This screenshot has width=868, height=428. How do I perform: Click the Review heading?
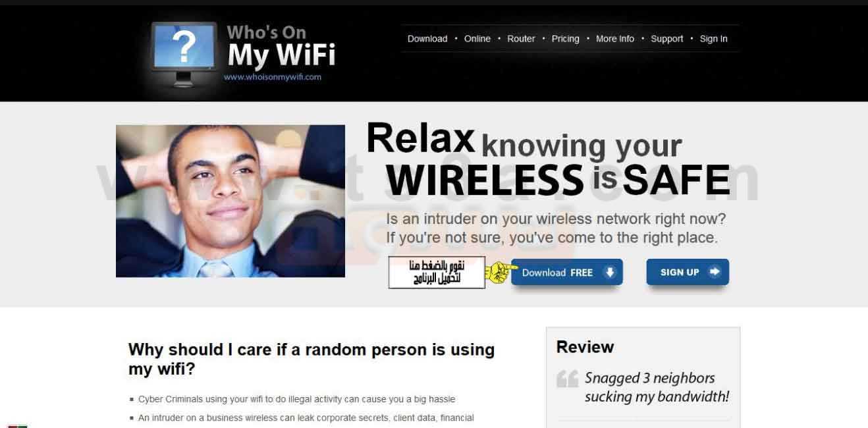585,347
